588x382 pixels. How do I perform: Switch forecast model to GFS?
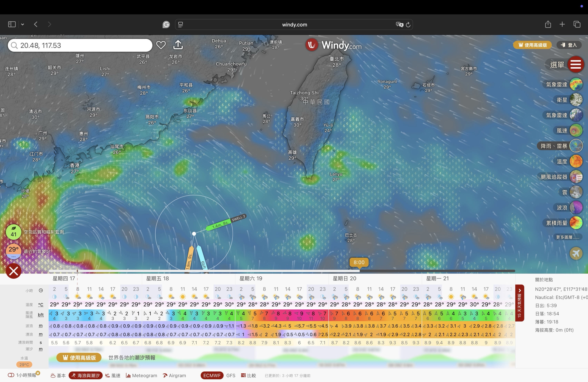[x=231, y=375]
